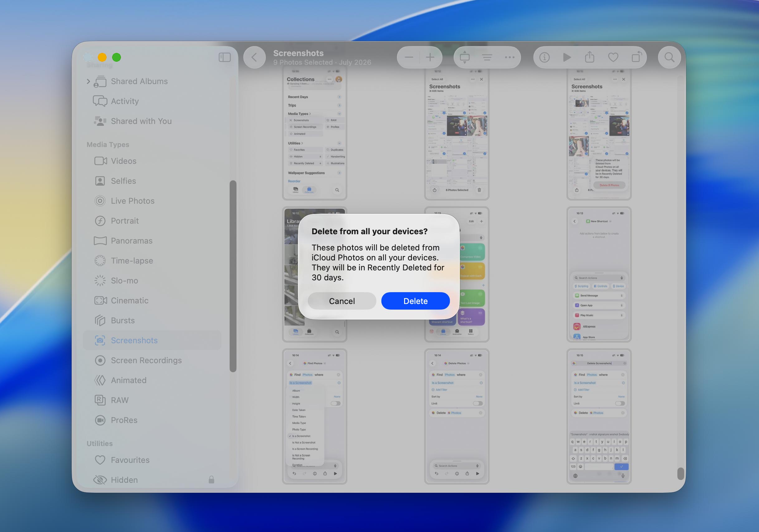Select the 8 Photos Selected screenshot thumbnail
The width and height of the screenshot is (759, 532).
[456, 134]
